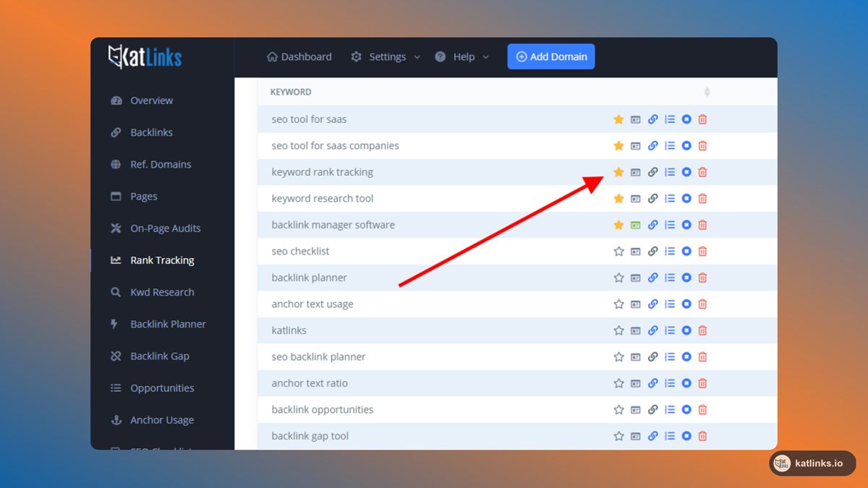
Task: Click 'backlink opportunities' keyword text
Action: (323, 409)
